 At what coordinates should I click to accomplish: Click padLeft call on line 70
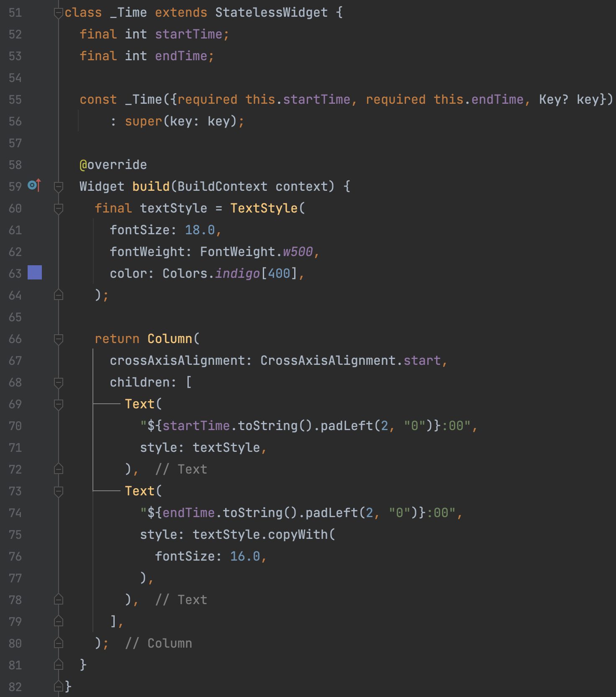(x=347, y=426)
